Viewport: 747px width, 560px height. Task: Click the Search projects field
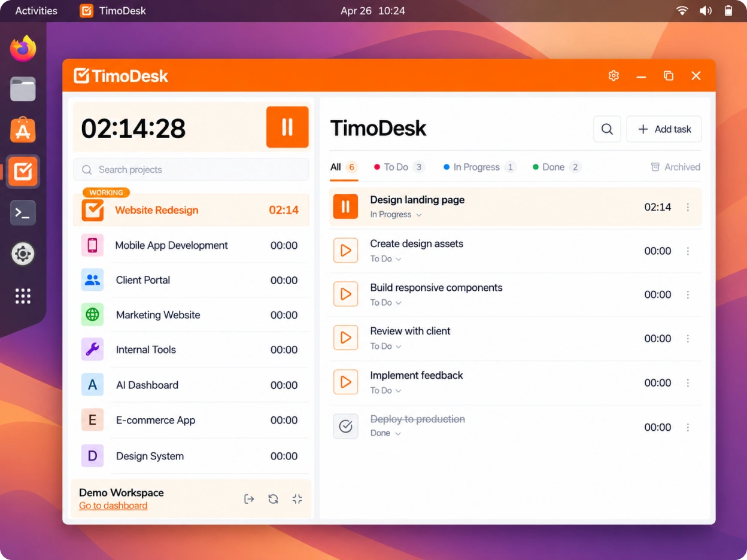coord(191,169)
